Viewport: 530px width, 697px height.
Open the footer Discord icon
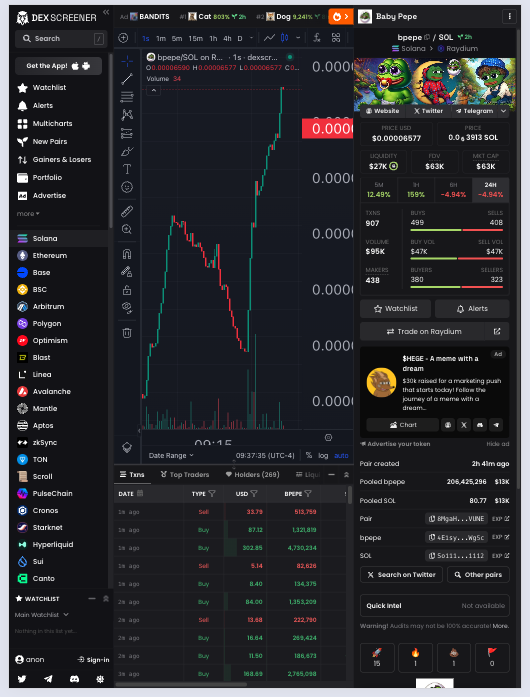coord(74,679)
